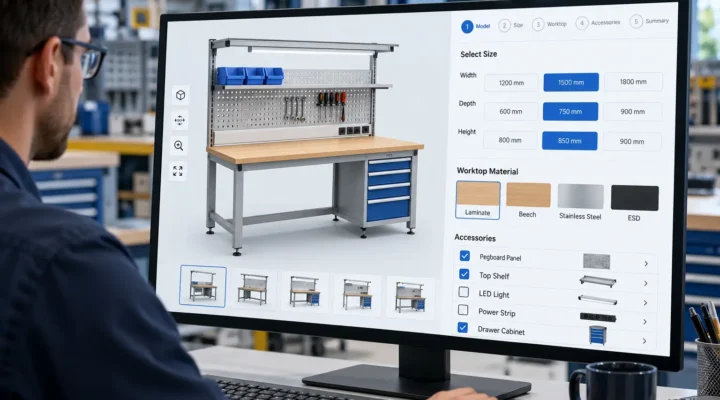
Task: Click the Accessories section heading
Action: pyautogui.click(x=475, y=238)
